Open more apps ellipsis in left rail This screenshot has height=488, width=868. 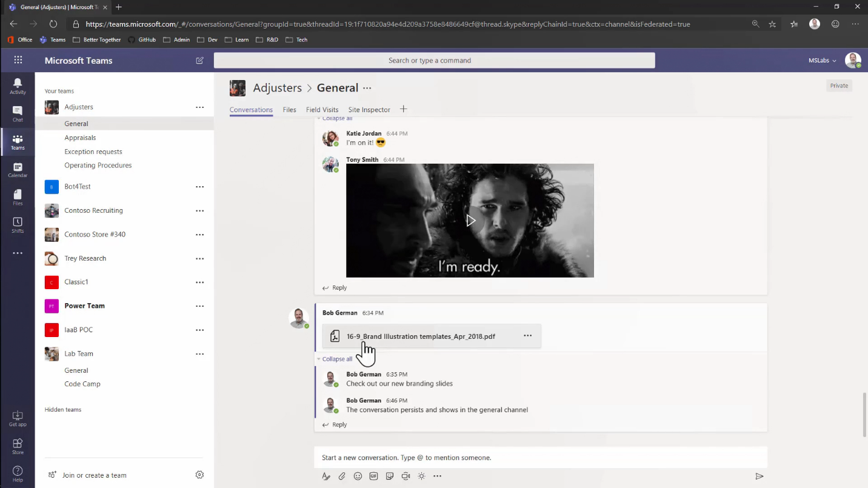18,253
